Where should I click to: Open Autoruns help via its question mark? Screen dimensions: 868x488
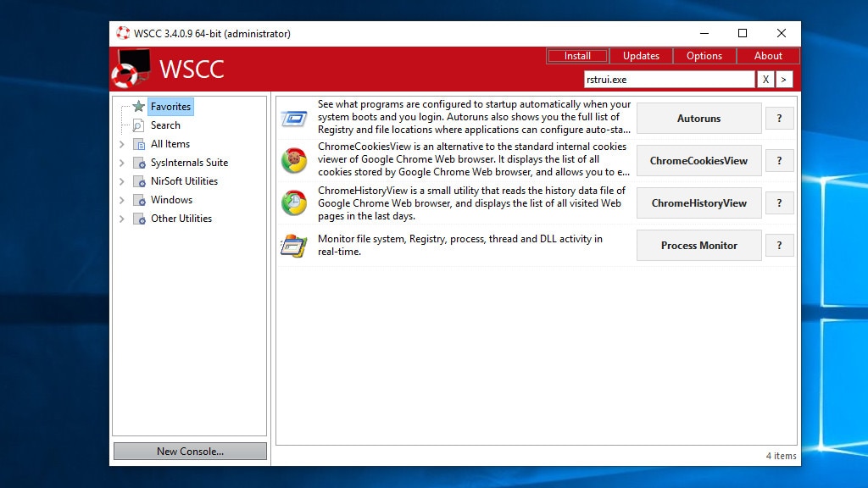(779, 118)
